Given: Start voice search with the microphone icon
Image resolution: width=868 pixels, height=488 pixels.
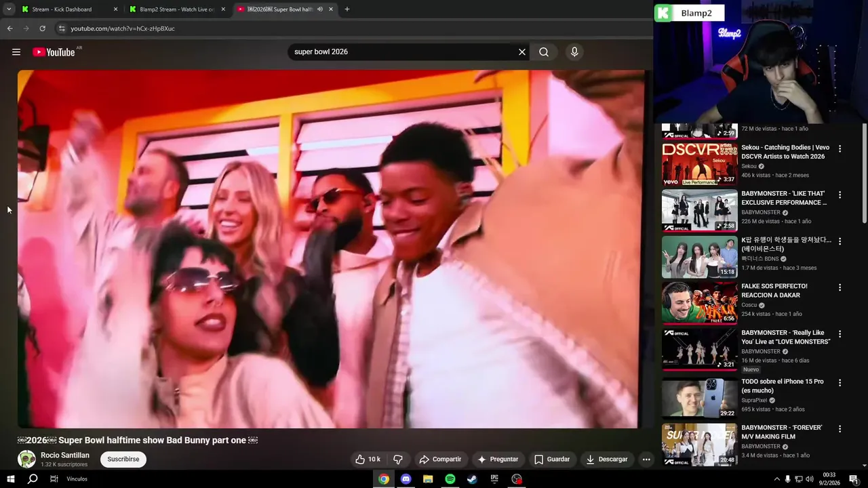Looking at the screenshot, I should point(574,52).
